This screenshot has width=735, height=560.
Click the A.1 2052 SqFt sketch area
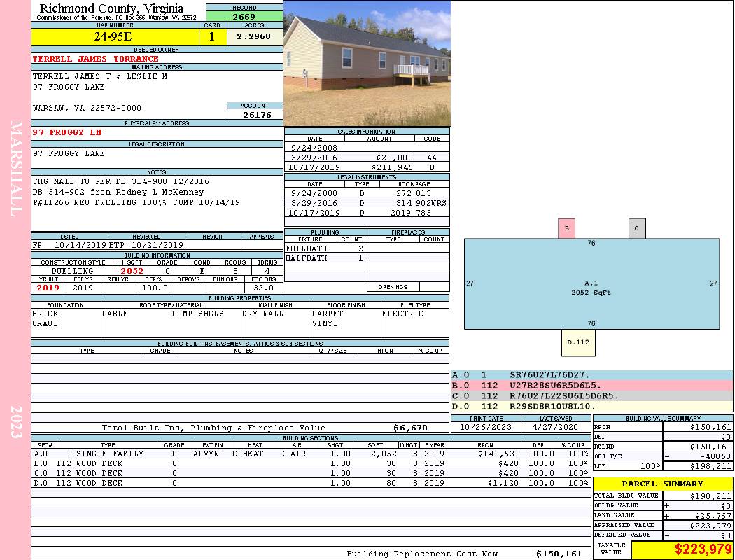coord(591,284)
